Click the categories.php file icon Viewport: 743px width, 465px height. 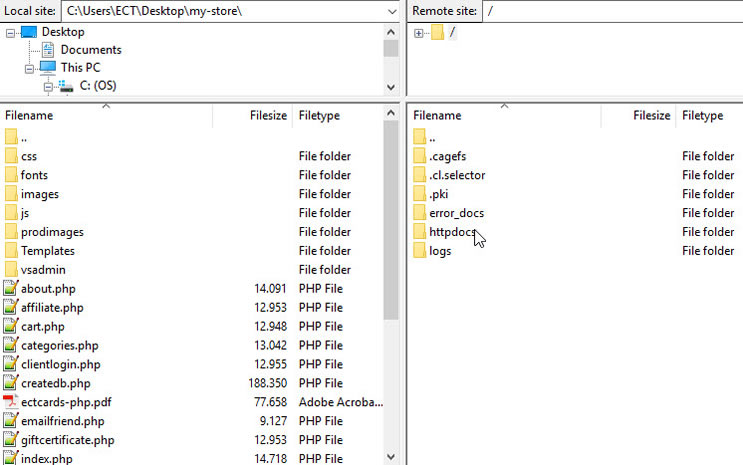(x=11, y=345)
